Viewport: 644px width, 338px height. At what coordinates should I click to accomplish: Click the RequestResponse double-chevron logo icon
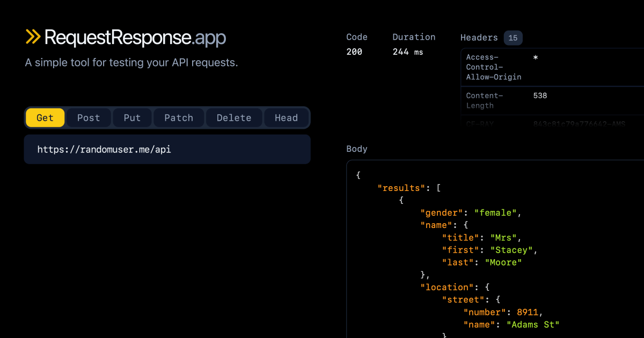point(33,37)
